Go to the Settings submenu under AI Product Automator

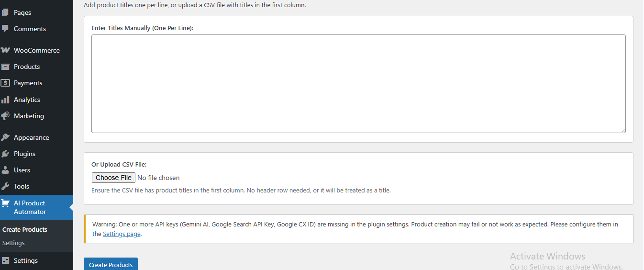pos(13,243)
